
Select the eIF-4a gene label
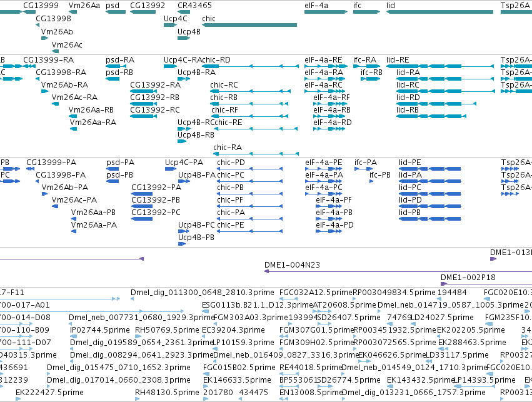316,6
